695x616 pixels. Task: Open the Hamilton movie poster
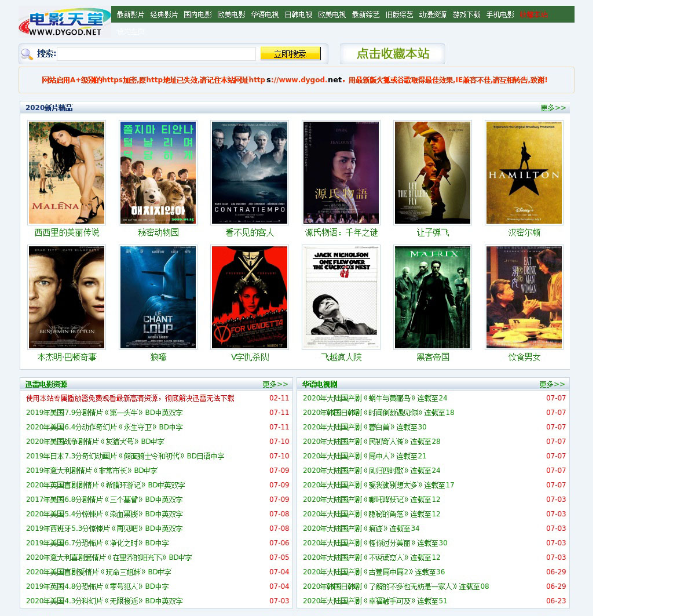pos(524,173)
